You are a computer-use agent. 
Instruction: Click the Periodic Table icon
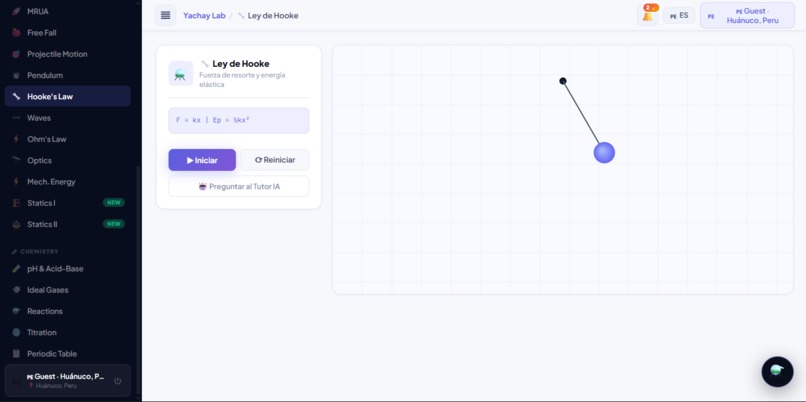tap(16, 354)
